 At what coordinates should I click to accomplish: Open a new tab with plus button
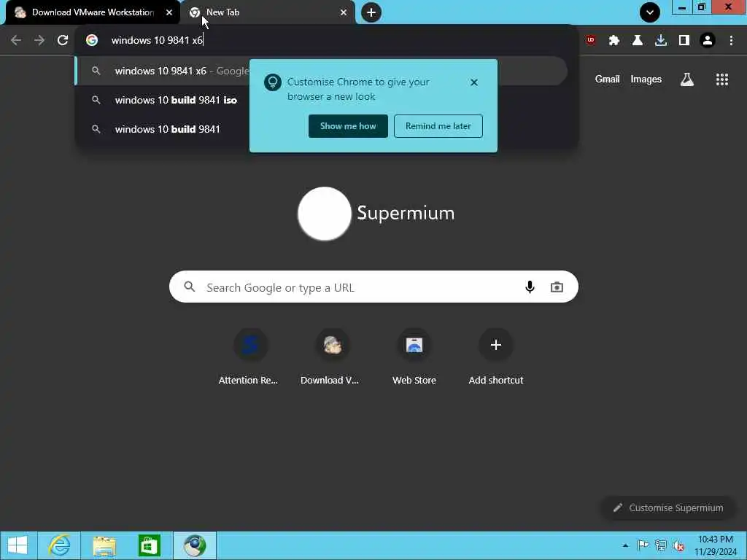tap(371, 12)
